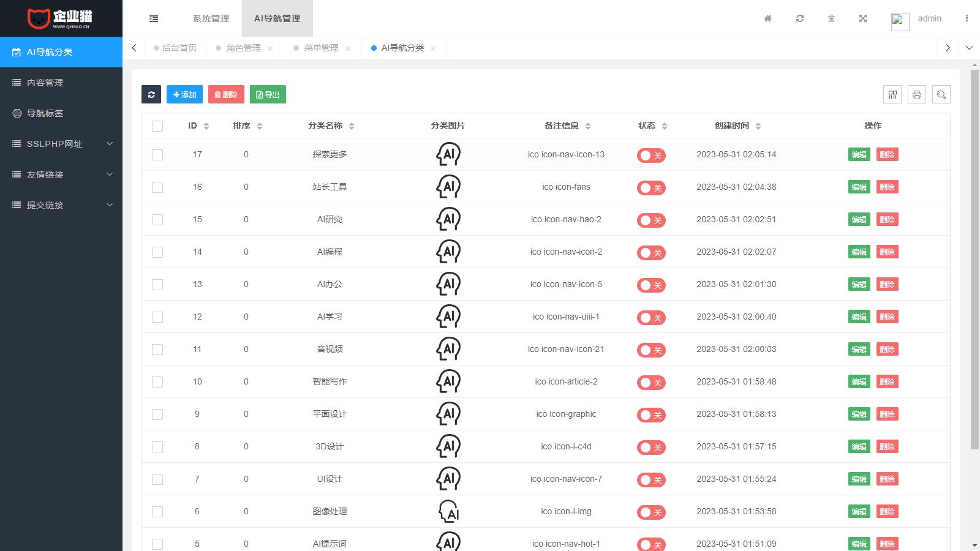Screen dimensions: 980x551
Task: Check the select-all header checkbox
Action: click(157, 126)
